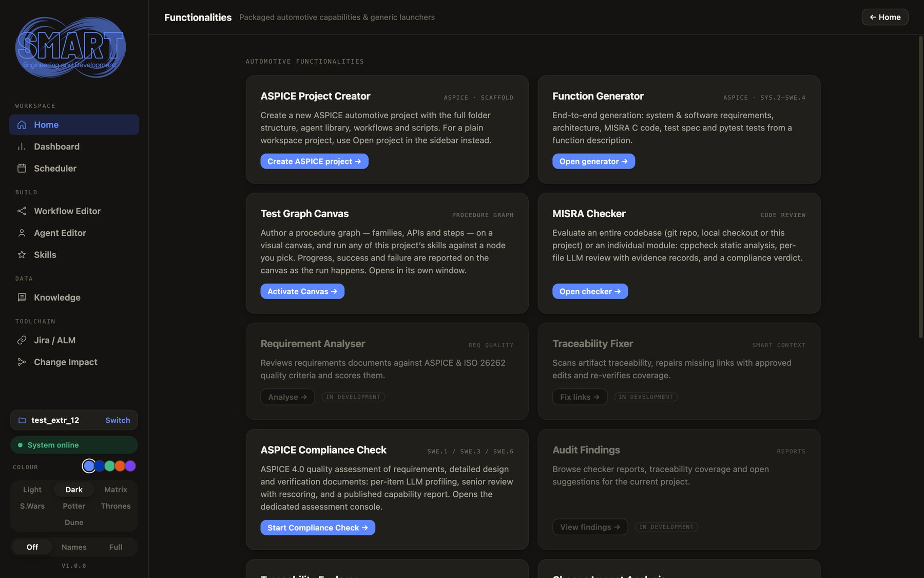Pick the light blue colour swatch
Screen dimensions: 924x578
89,466
